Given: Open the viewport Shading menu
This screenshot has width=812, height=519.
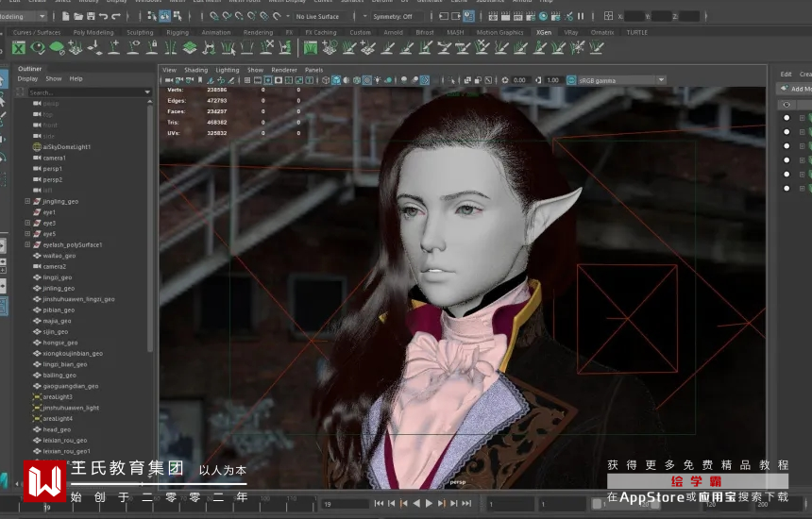Looking at the screenshot, I should coord(195,70).
